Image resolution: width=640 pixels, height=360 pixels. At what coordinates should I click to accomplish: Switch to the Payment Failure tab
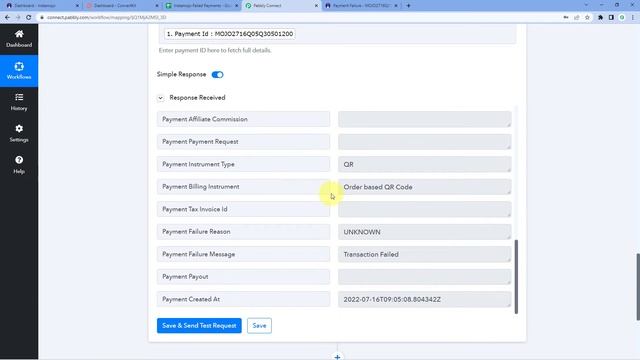pos(360,6)
